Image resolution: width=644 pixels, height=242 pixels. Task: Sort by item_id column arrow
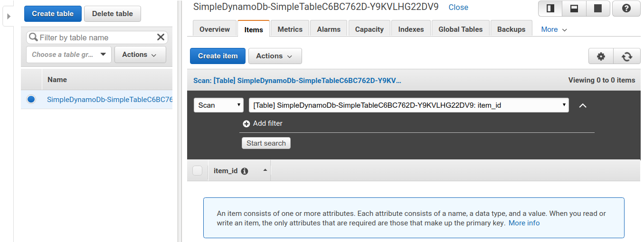[265, 170]
